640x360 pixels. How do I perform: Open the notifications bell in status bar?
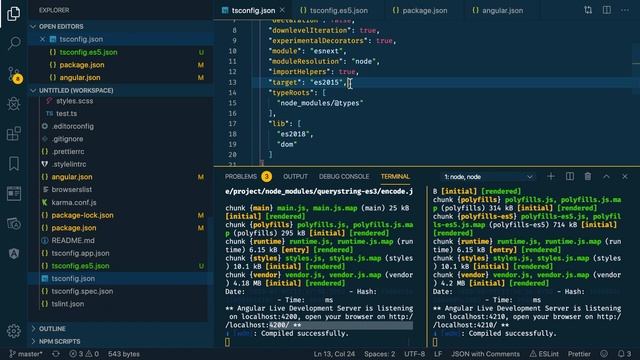click(624, 354)
